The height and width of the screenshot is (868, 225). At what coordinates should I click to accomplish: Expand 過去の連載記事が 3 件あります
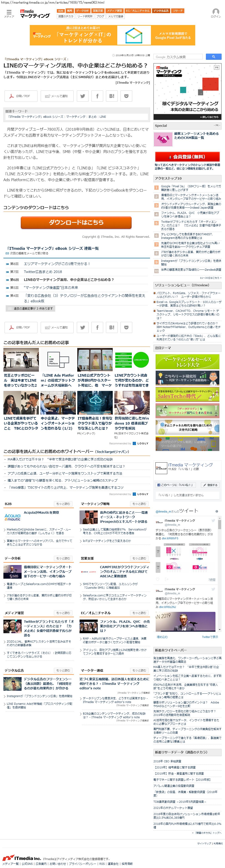point(30,308)
